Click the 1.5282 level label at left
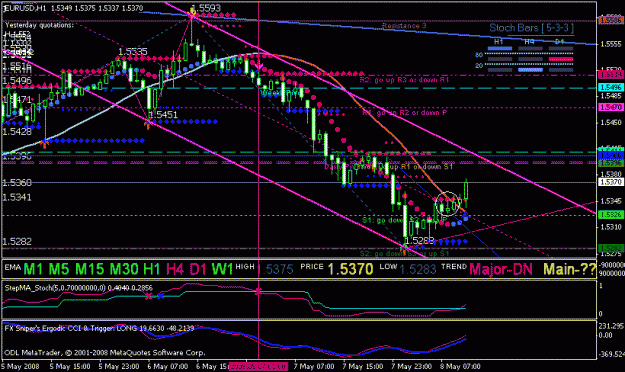Image resolution: width=625 pixels, height=372 pixels. [17, 242]
